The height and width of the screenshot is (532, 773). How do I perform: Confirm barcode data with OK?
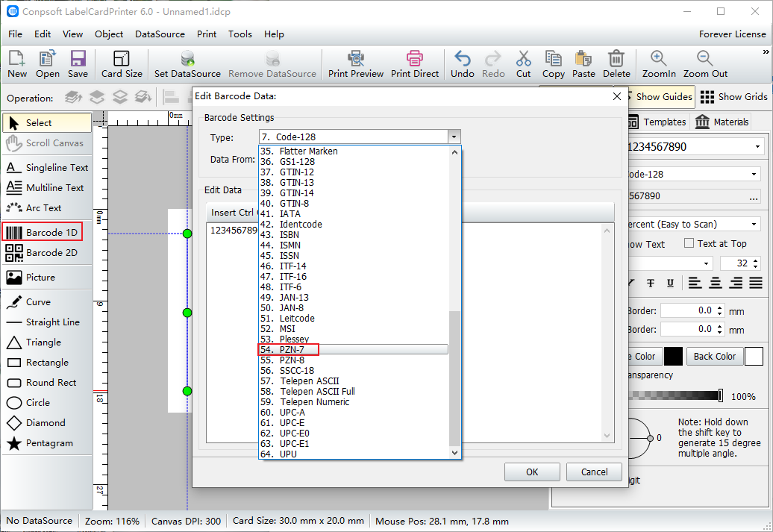532,472
